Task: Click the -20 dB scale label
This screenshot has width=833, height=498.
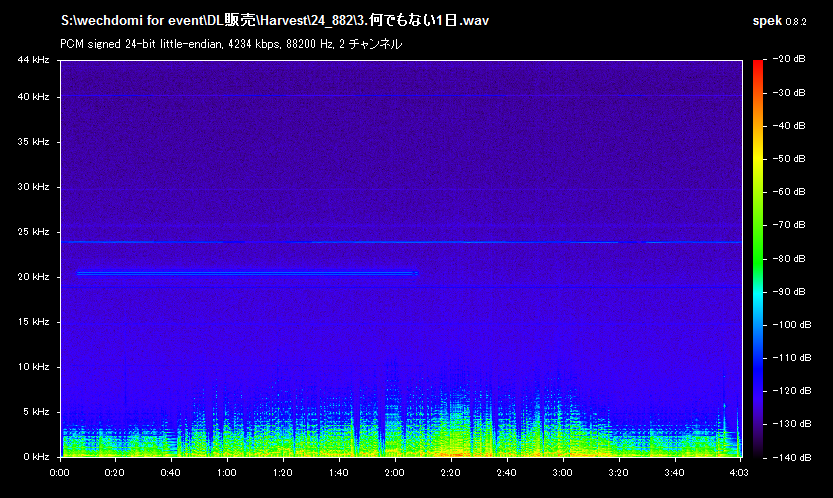Action: coord(788,59)
